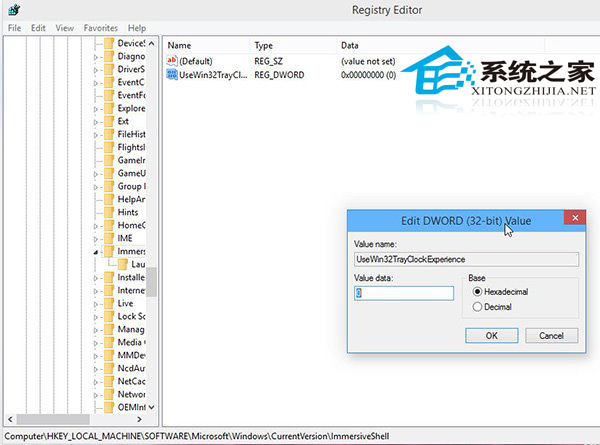Click the EventFo folder icon

click(109, 95)
